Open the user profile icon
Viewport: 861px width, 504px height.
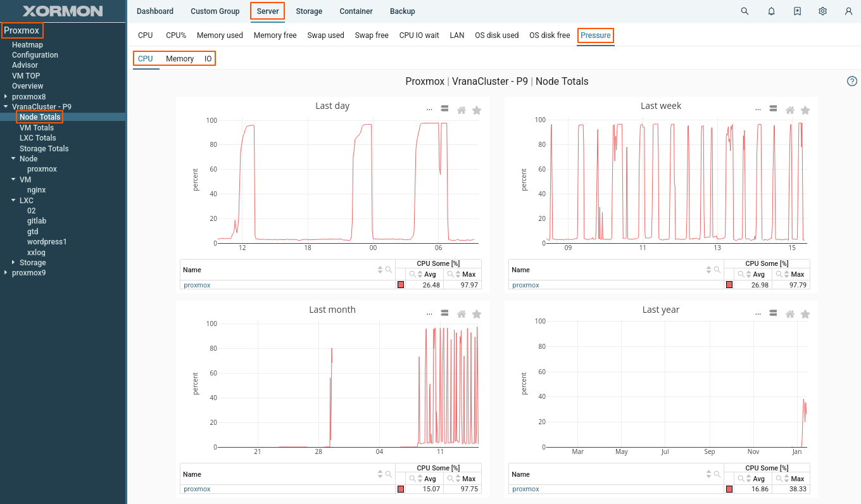click(x=848, y=11)
